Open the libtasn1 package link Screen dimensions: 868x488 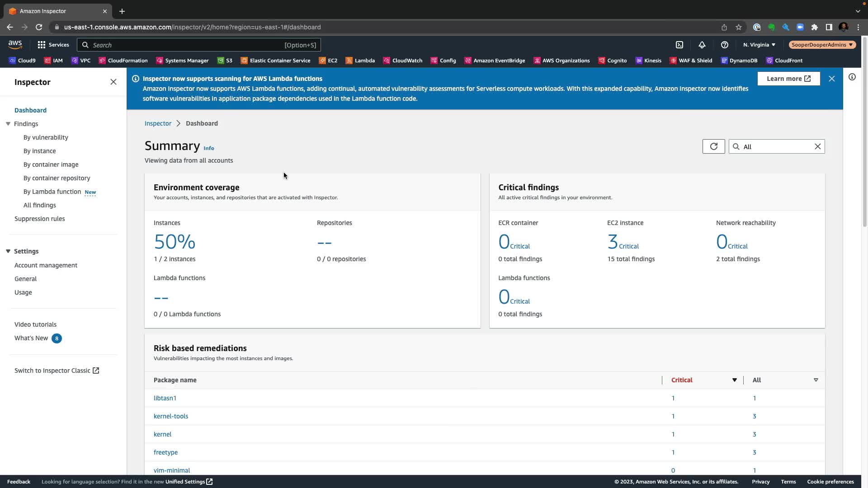pos(165,398)
